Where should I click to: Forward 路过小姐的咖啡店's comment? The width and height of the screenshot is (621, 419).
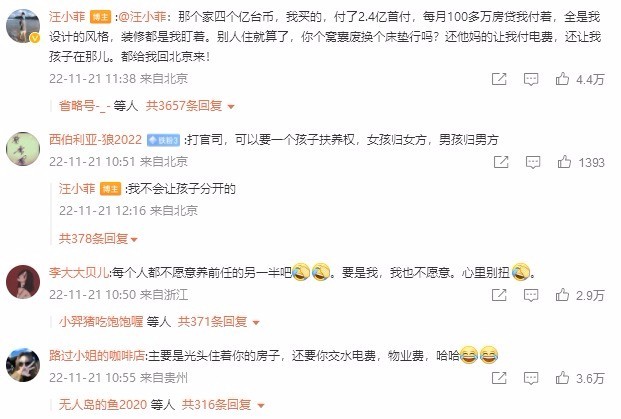coord(499,377)
